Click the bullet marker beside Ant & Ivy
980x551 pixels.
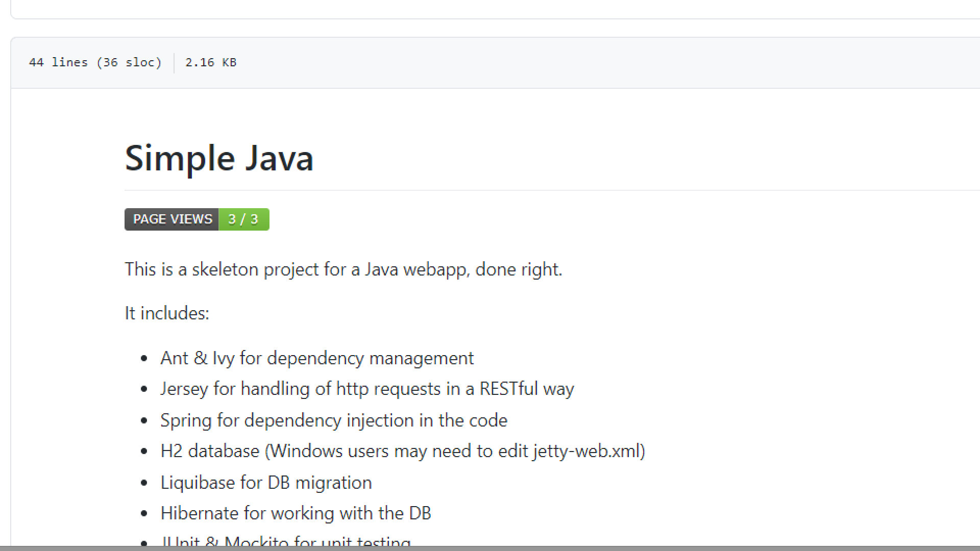[144, 359]
